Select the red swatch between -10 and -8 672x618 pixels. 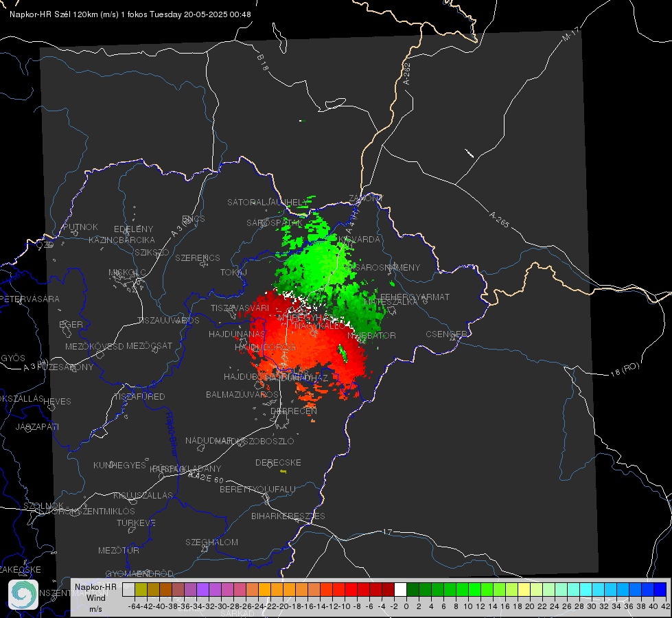(351, 589)
